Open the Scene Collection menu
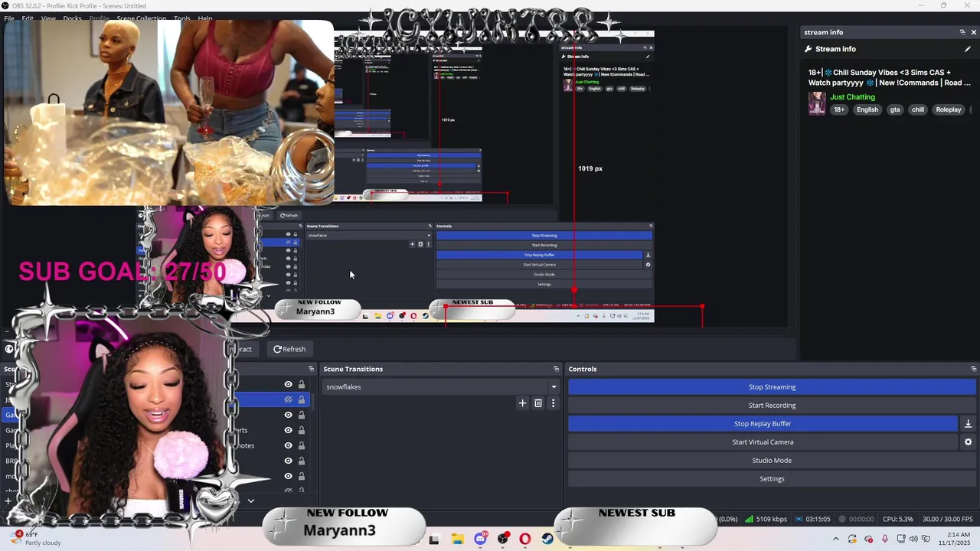The image size is (980, 551). click(141, 18)
